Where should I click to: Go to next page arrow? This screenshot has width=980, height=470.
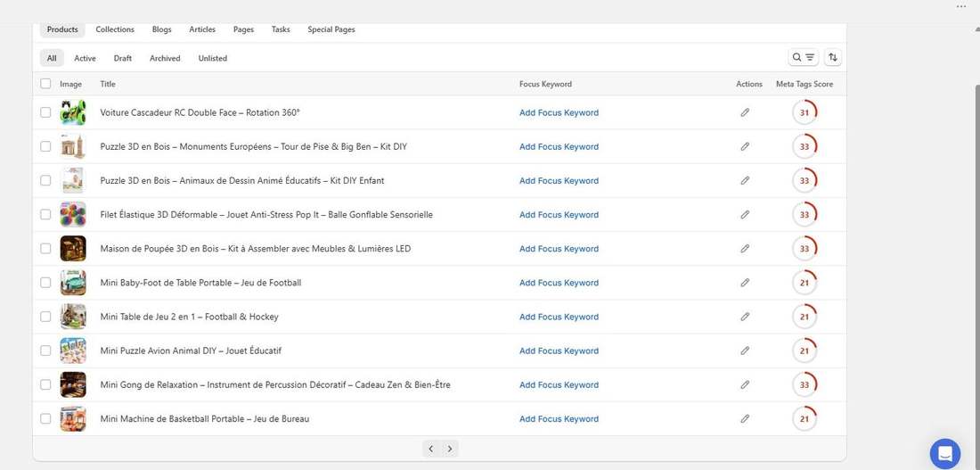tap(449, 449)
